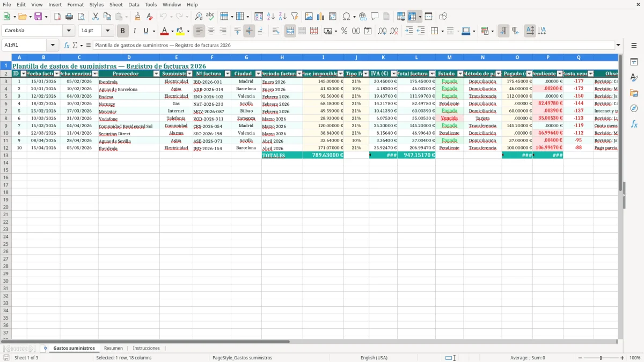Insert a chart icon

[320, 17]
